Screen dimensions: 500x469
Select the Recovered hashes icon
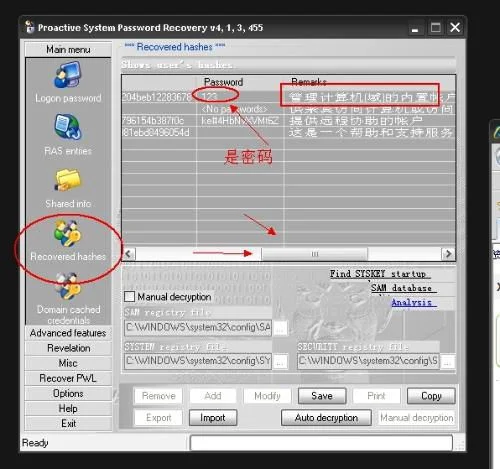68,234
